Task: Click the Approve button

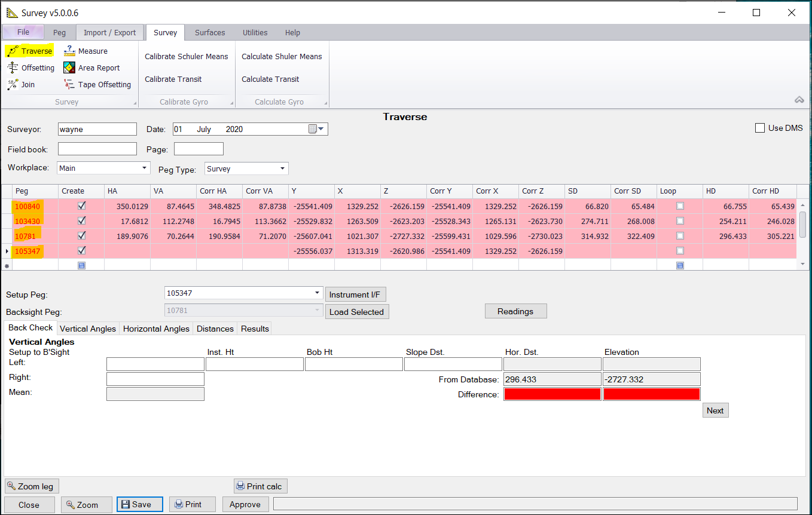Action: click(245, 505)
